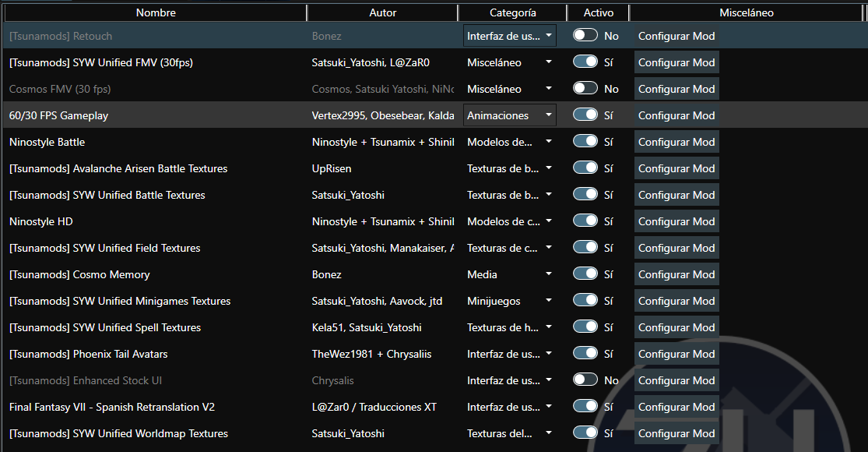Disable the 60/30 FPS Gameplay toggle

point(585,115)
